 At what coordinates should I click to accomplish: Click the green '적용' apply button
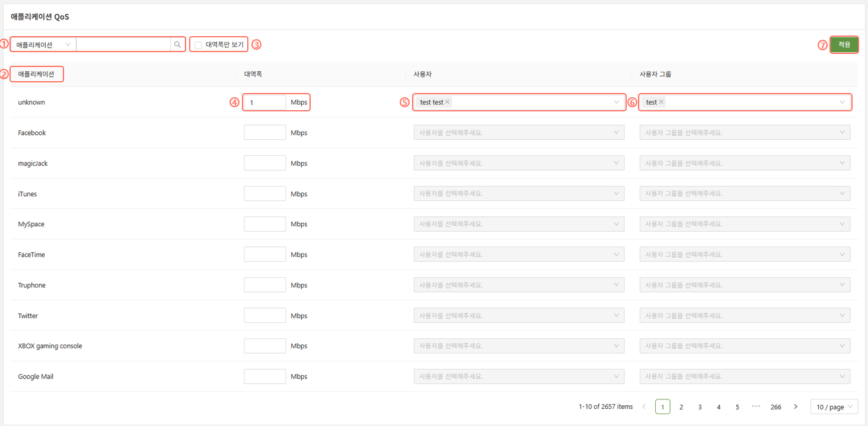(x=844, y=44)
